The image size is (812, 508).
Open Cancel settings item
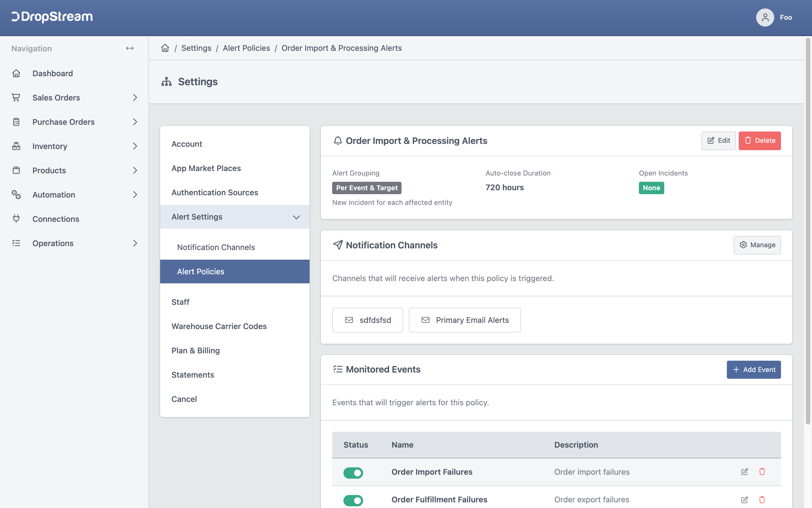pos(235,399)
